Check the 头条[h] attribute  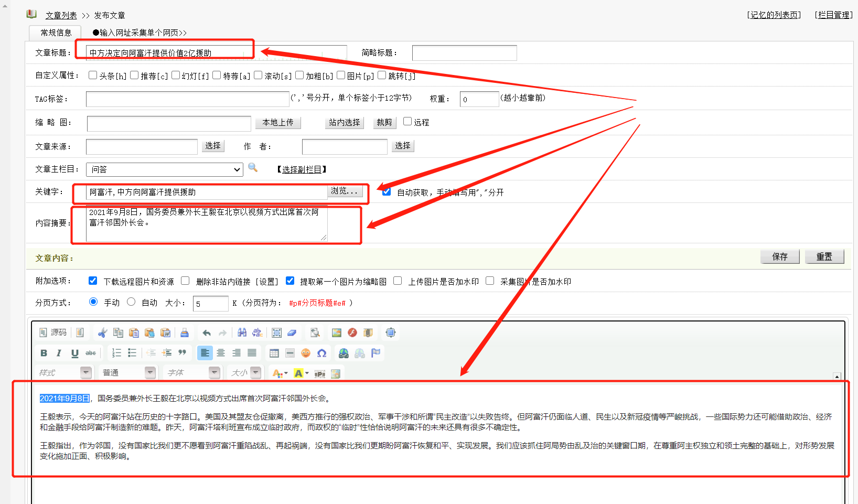(93, 75)
